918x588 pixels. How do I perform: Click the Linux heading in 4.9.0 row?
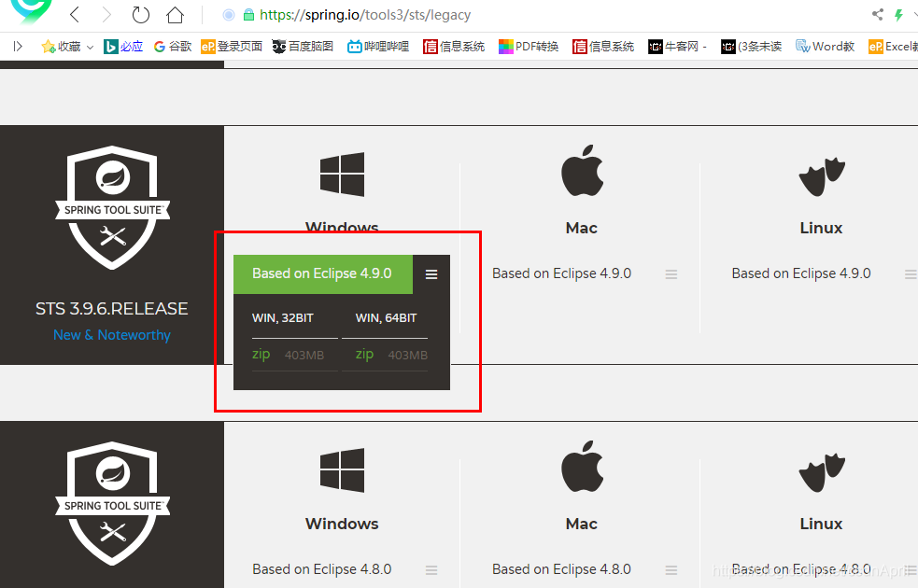tap(821, 228)
